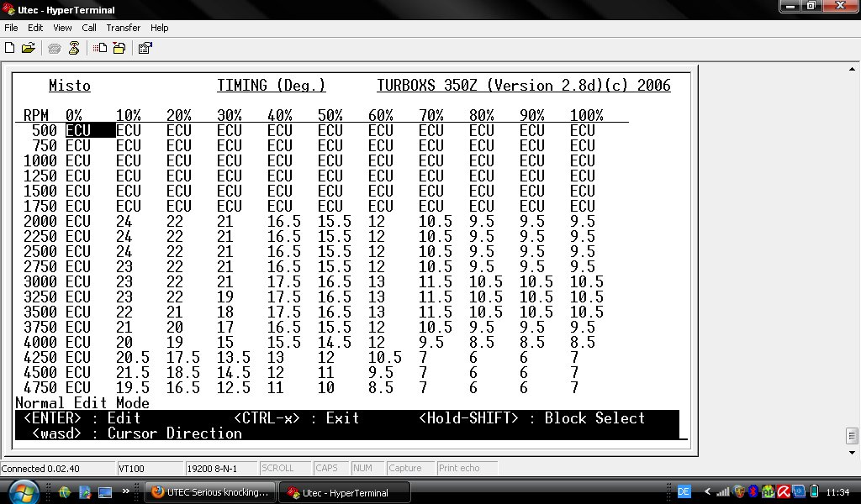Click the Open file toolbar icon
Image resolution: width=861 pixels, height=504 pixels.
point(28,48)
